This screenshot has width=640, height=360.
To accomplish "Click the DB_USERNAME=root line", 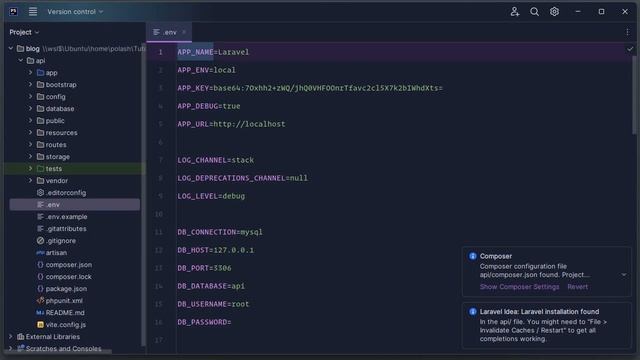I will pos(213,304).
